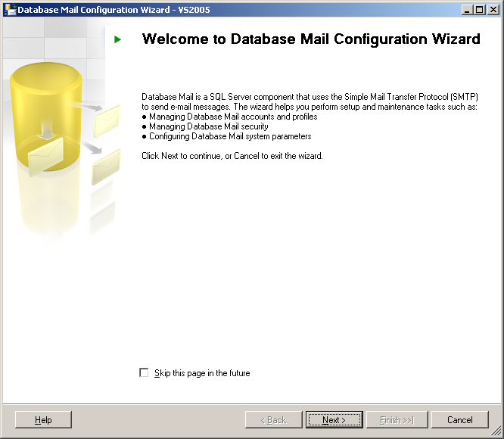Click "Managing Database Mail accounts and profiles" text
The height and width of the screenshot is (439, 504).
click(x=233, y=117)
